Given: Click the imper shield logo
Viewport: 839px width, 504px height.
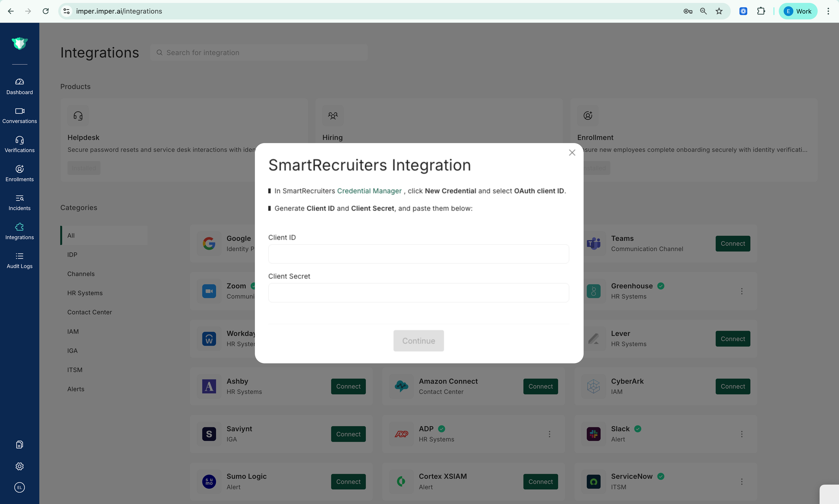Looking at the screenshot, I should pos(19,43).
